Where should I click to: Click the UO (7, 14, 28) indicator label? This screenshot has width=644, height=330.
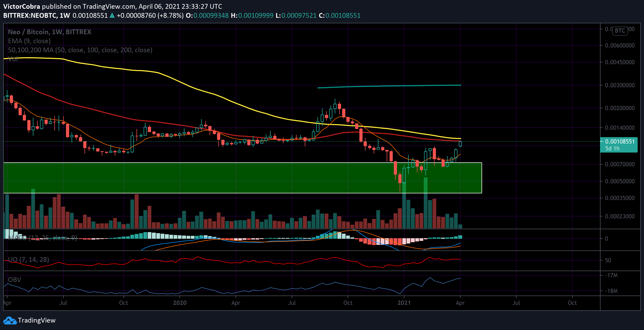(28, 259)
